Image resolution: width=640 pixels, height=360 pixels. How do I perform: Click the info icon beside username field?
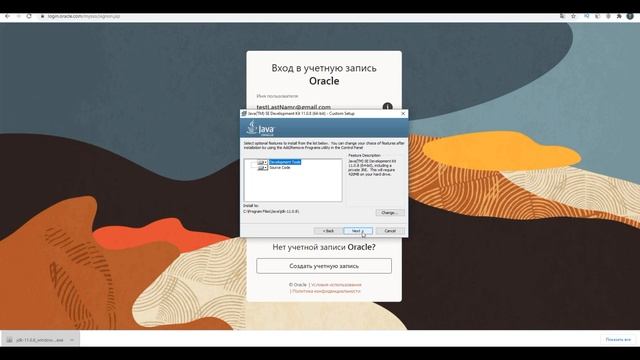pyautogui.click(x=387, y=107)
